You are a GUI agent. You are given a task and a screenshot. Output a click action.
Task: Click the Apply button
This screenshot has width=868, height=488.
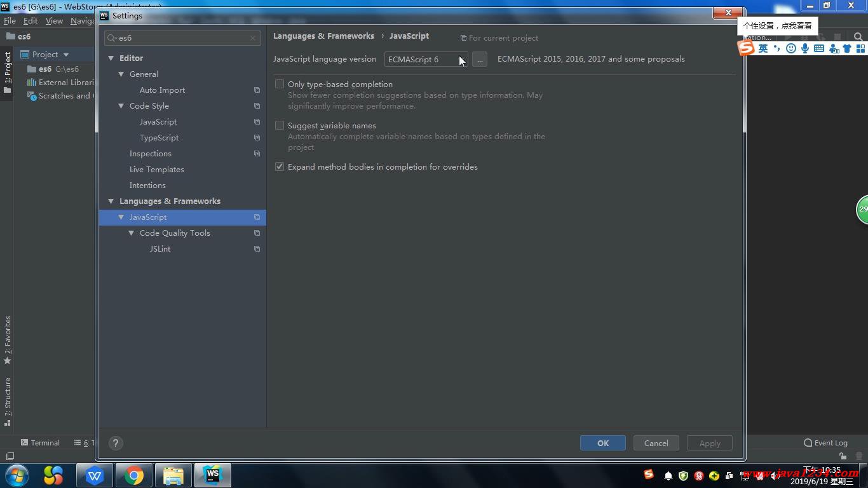[x=710, y=443]
